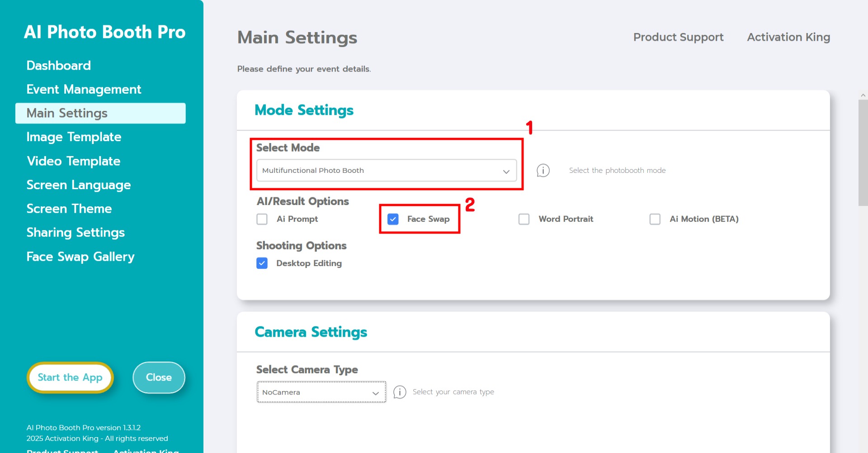Open Event Management page
Image resolution: width=868 pixels, height=453 pixels.
(84, 90)
